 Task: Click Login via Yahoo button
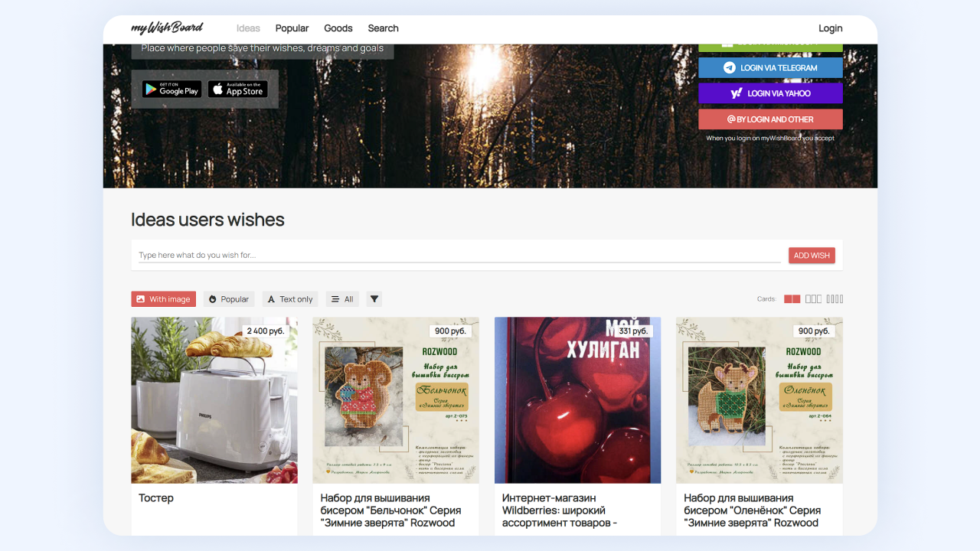click(770, 93)
